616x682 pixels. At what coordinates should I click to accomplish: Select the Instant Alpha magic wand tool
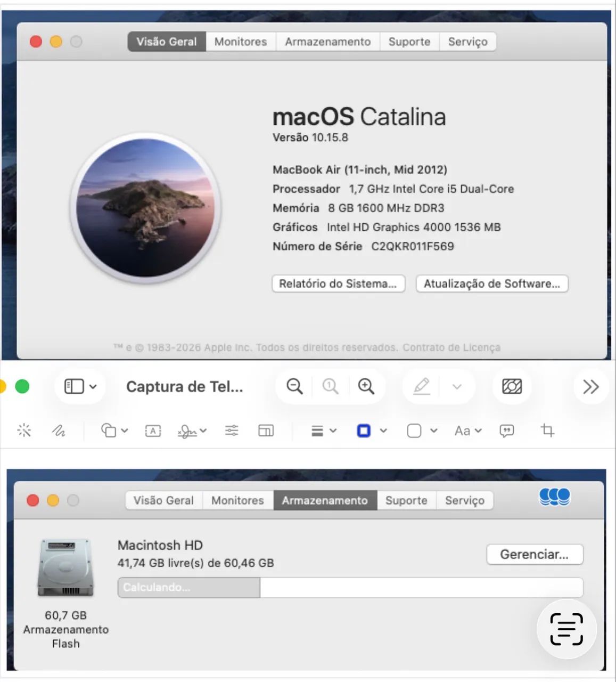click(x=24, y=431)
